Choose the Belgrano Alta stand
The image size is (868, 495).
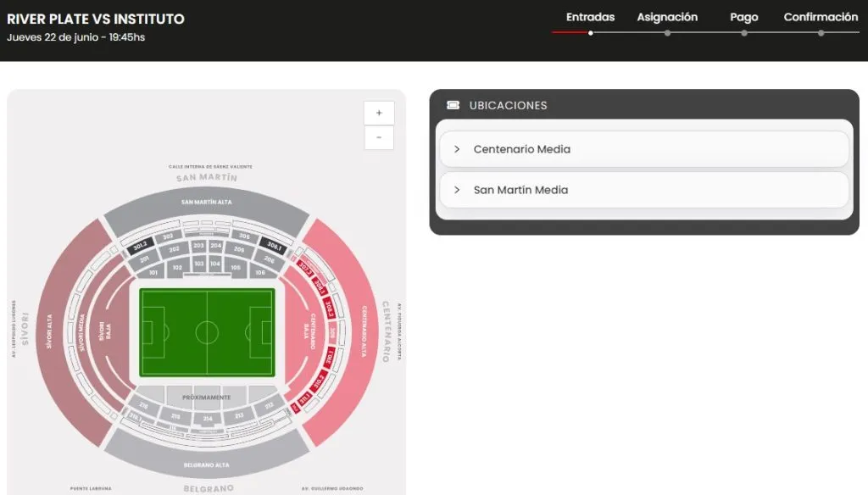pos(206,464)
